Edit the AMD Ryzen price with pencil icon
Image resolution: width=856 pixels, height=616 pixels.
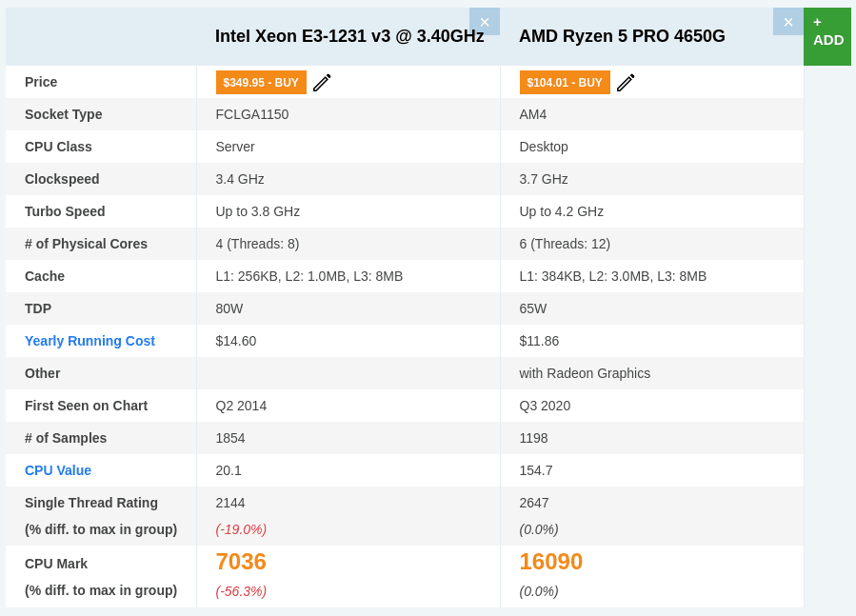(x=626, y=83)
